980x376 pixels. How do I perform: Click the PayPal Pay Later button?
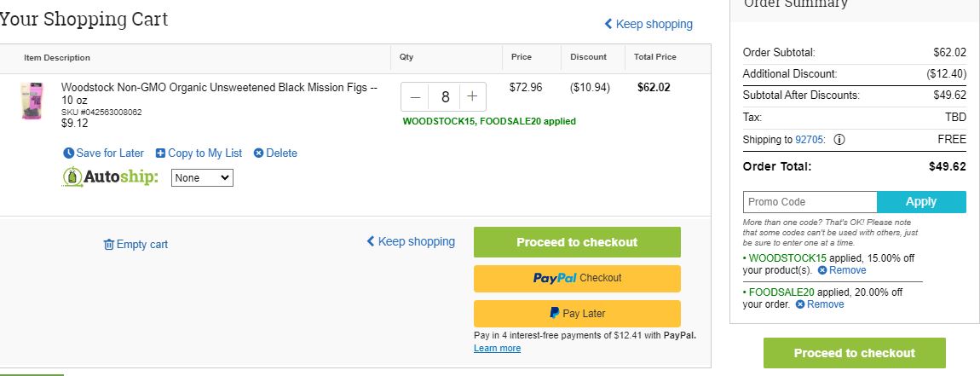click(x=577, y=314)
